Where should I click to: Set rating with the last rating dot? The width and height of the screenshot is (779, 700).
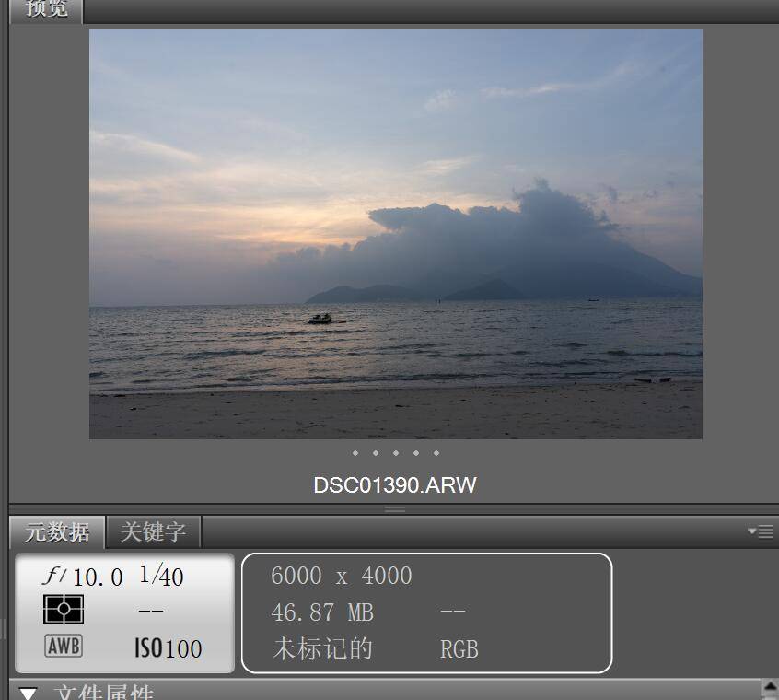pos(436,453)
